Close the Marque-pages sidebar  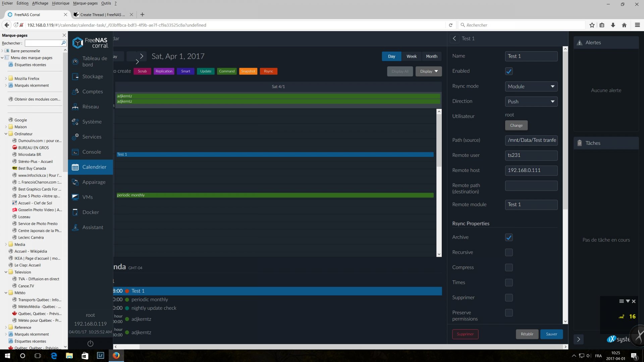point(64,35)
